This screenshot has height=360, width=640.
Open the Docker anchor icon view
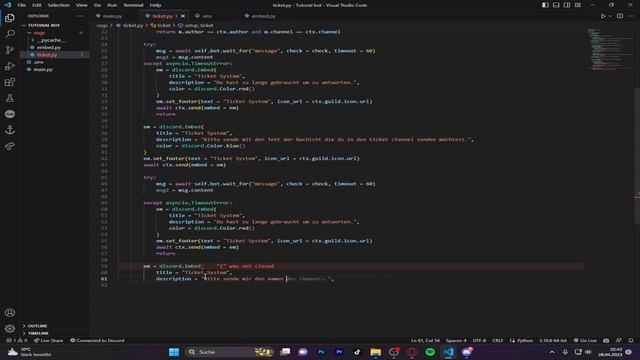[10, 130]
